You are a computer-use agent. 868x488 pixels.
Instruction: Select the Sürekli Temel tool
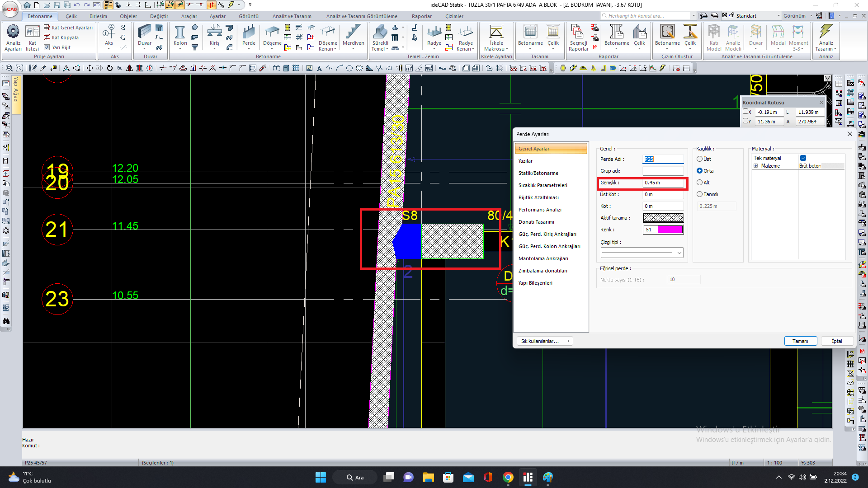click(x=380, y=37)
